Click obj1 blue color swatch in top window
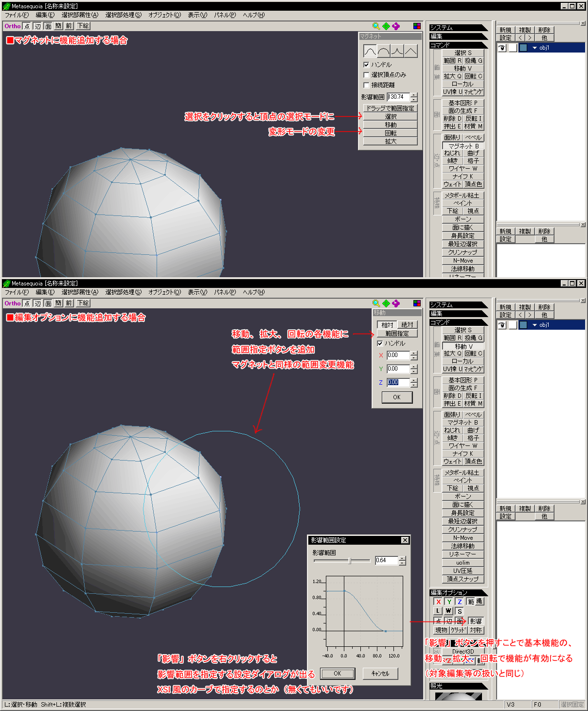Screen dimensions: 588x711 coord(523,48)
